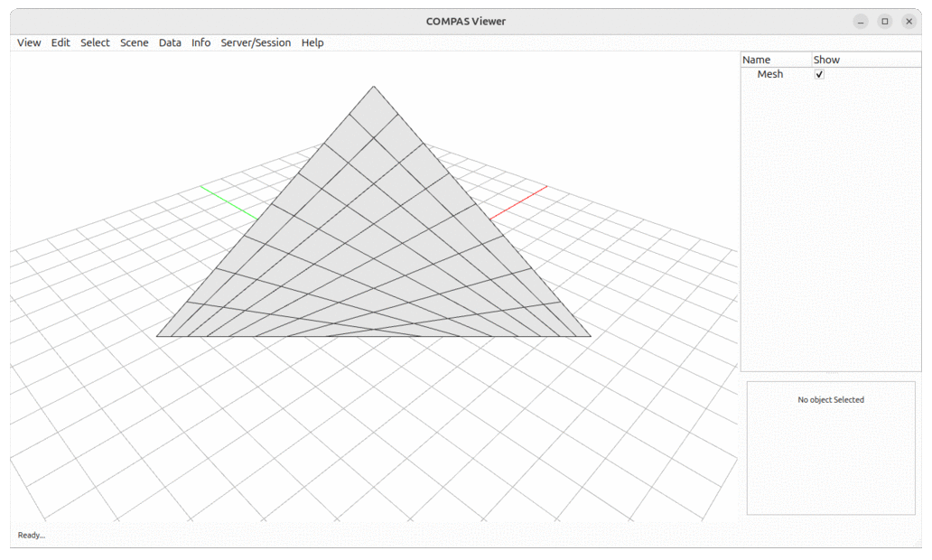Open the Data menu

click(x=169, y=42)
